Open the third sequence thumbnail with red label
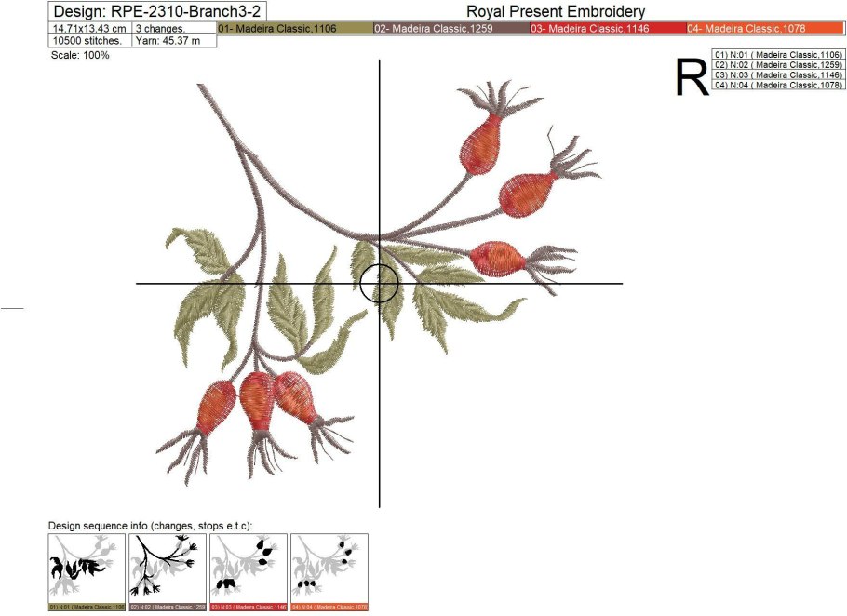Image resolution: width=847 pixels, height=616 pixels. click(x=249, y=571)
